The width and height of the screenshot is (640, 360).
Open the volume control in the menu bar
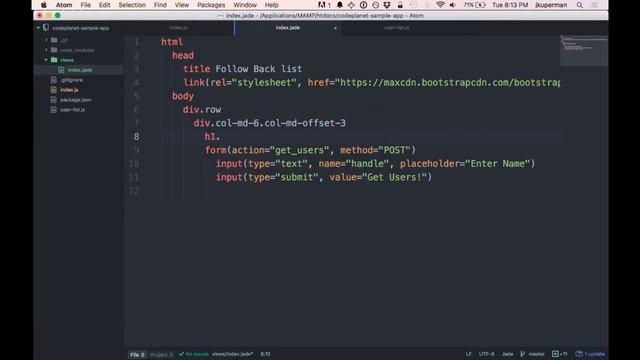point(452,5)
